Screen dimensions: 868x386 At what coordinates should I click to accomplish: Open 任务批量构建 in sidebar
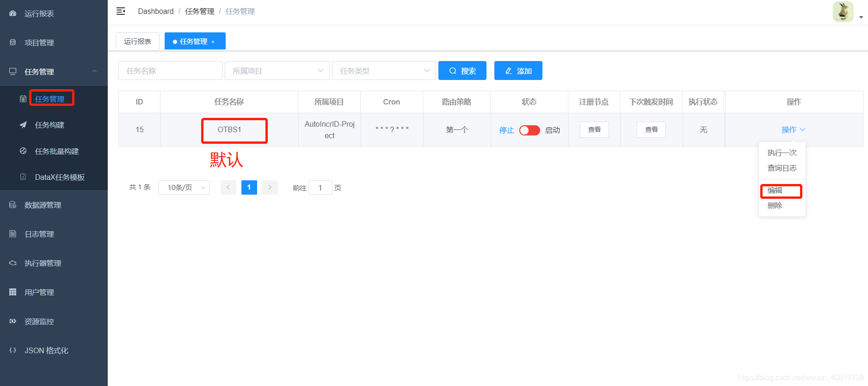click(x=54, y=151)
